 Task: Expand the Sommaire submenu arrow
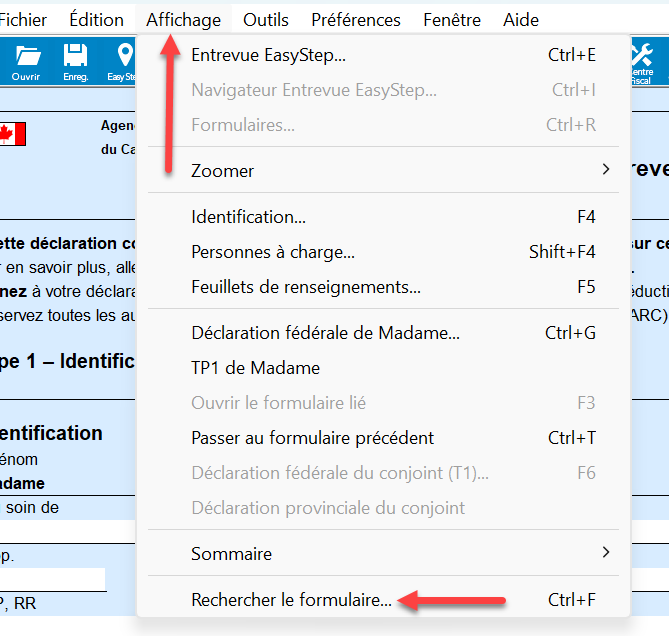[x=605, y=552]
